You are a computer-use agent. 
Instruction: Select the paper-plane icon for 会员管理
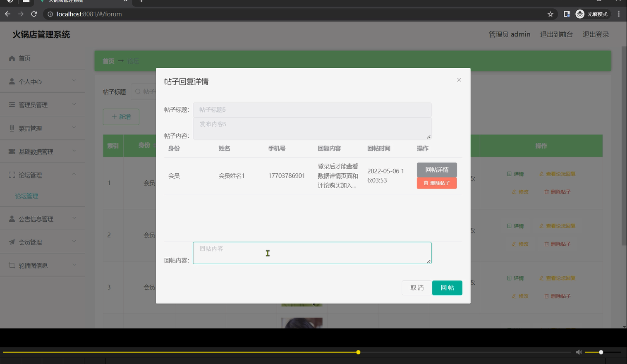[12, 242]
